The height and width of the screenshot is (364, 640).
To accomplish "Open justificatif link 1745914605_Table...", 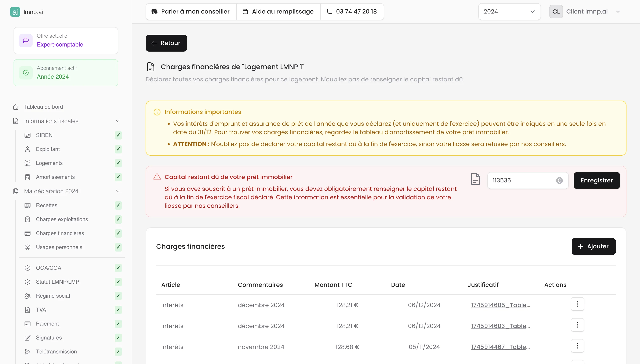I will coord(500,305).
